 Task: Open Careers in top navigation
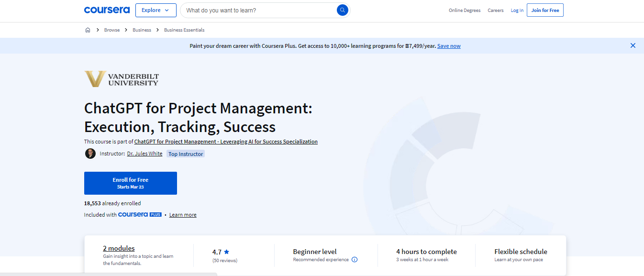(x=495, y=11)
